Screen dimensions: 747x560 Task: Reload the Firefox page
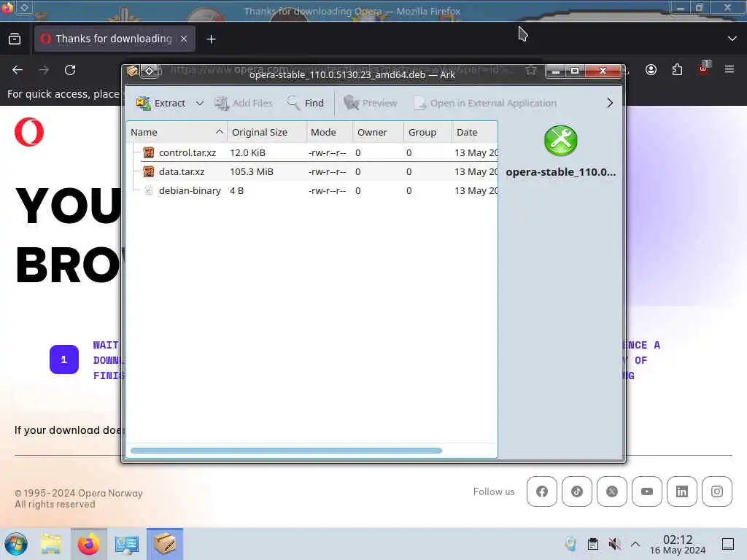click(x=70, y=70)
